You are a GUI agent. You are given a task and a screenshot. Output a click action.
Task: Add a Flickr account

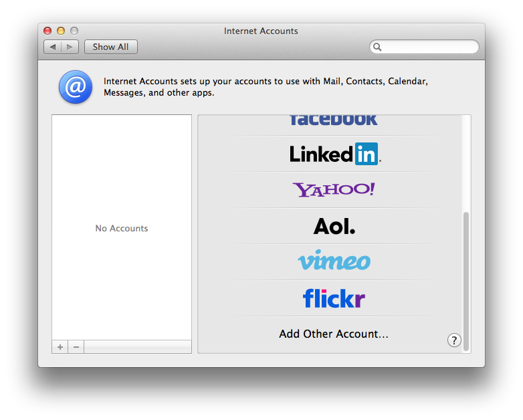[334, 298]
